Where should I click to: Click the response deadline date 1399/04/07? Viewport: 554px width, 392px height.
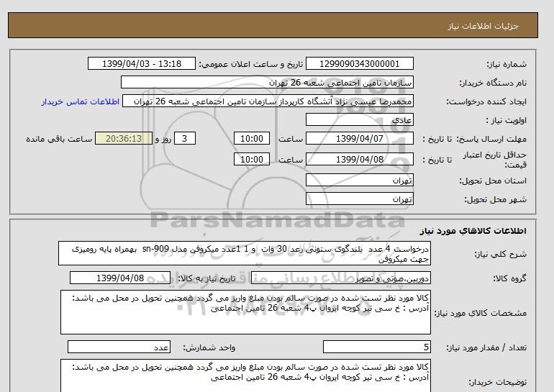point(359,138)
